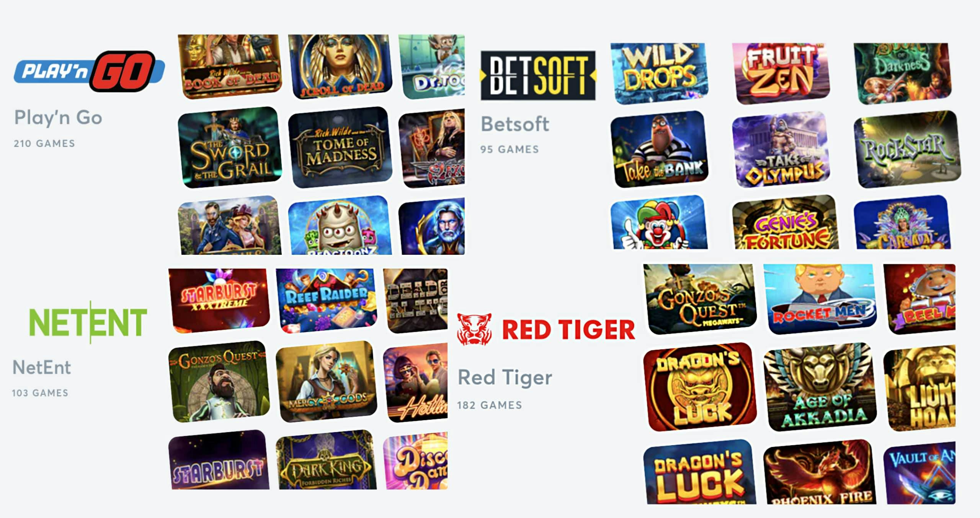
Task: Open Dark King Forbidden Riches game
Action: [326, 460]
